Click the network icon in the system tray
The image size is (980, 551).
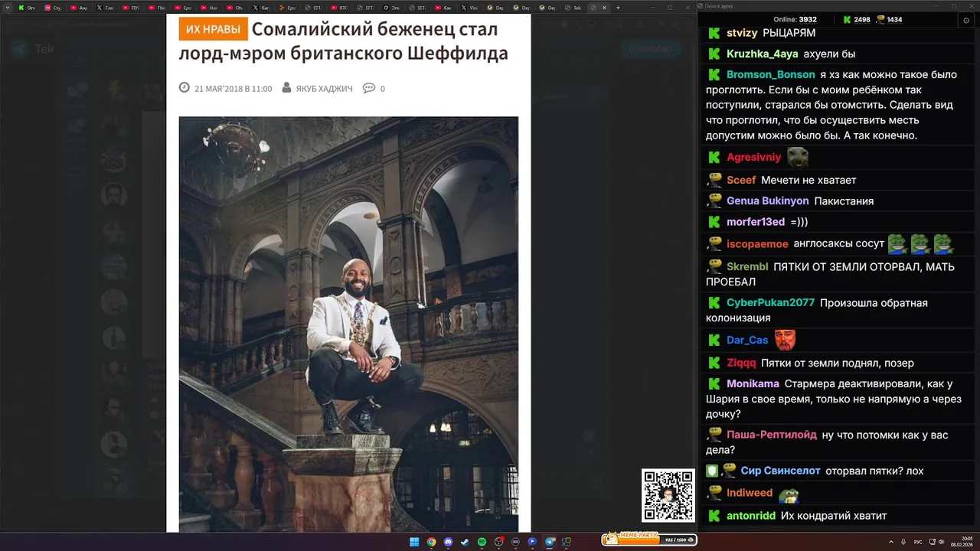point(933,542)
